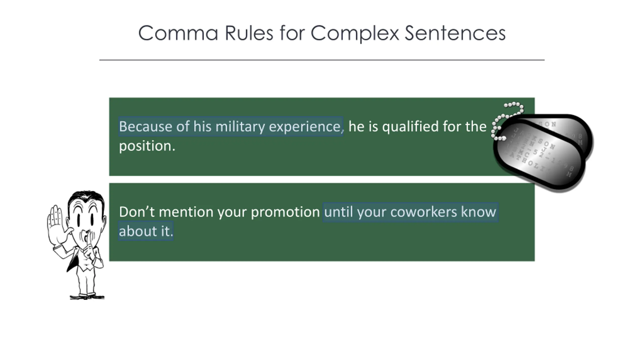
Task: Click the cartoon man's shoes
Action: pos(87,296)
